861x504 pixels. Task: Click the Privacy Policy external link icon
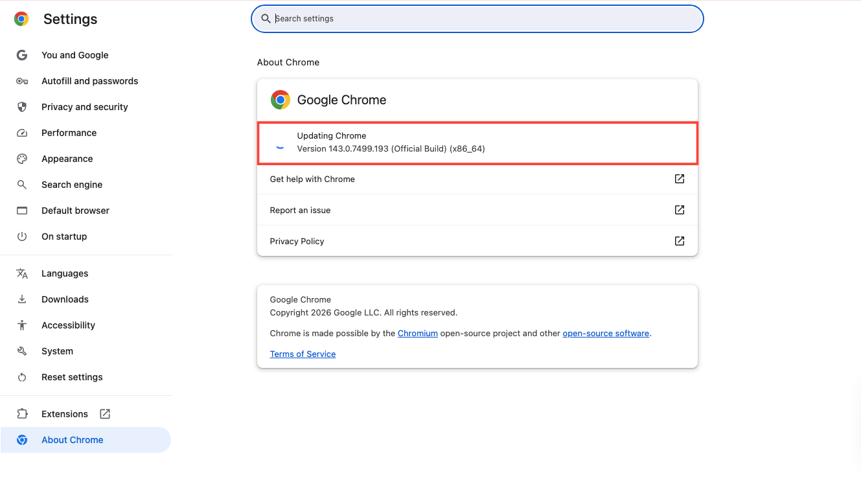coord(680,241)
